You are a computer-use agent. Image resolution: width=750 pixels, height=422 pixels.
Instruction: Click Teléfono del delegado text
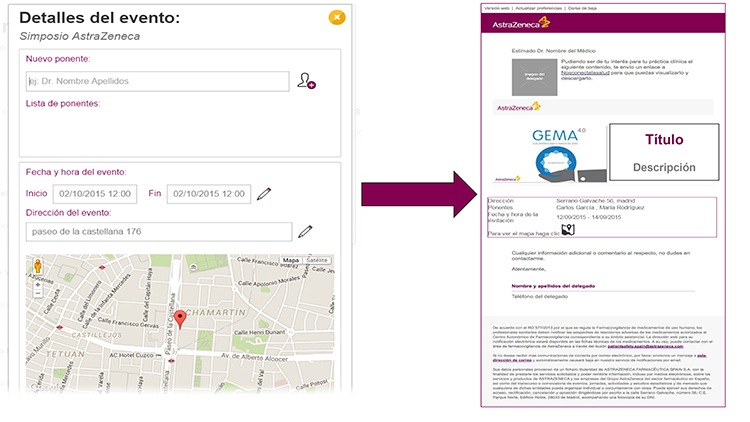click(540, 297)
